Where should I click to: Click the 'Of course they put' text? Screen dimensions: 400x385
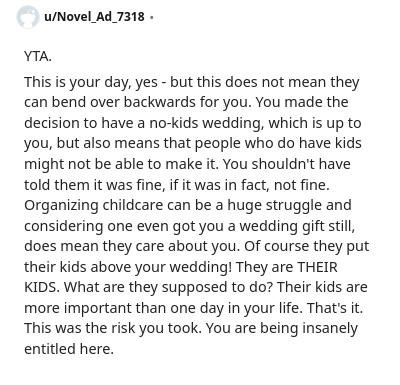(x=306, y=247)
